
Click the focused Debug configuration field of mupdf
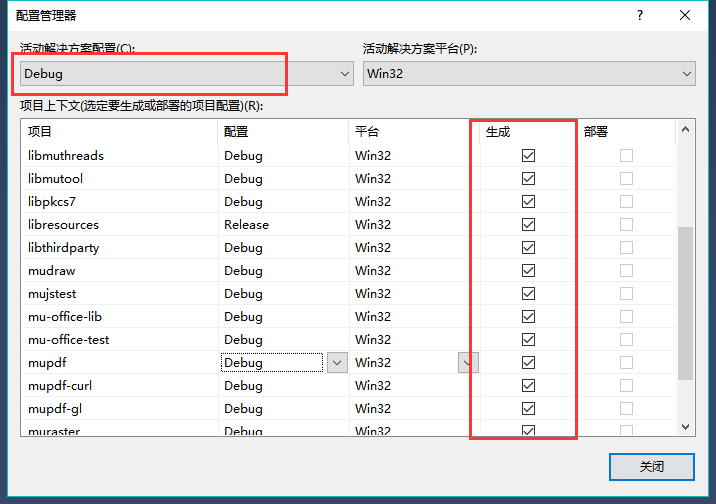pos(272,363)
